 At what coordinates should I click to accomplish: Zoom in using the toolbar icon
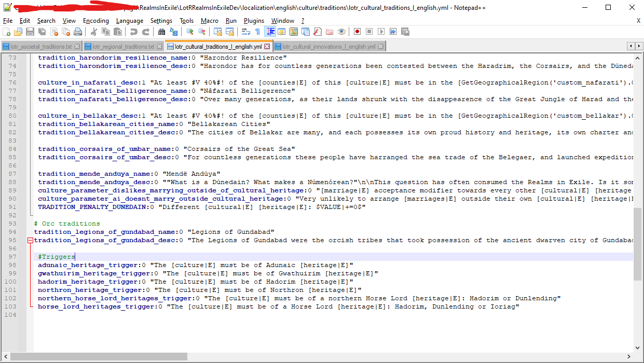point(190,32)
